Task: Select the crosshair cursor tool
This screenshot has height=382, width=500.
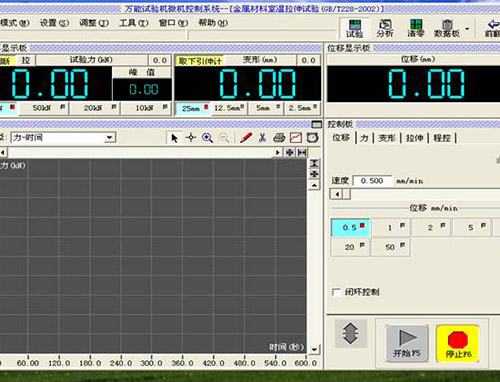Action: pos(191,138)
